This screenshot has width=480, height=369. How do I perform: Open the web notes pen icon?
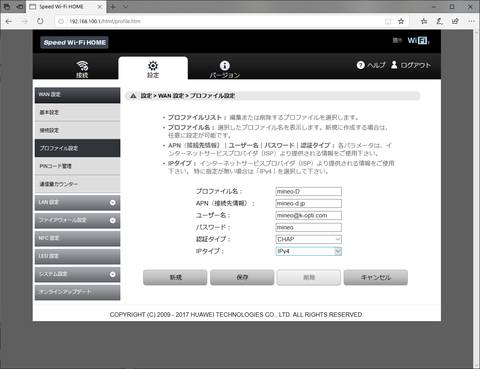439,21
